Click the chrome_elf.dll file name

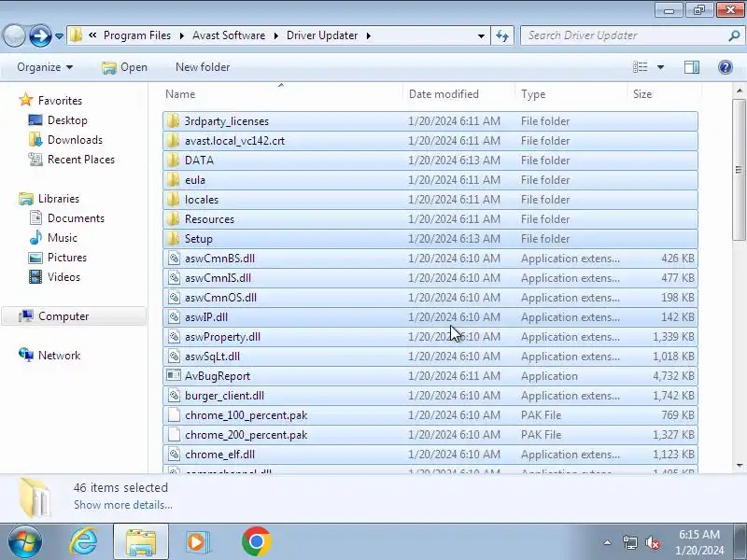tap(219, 455)
